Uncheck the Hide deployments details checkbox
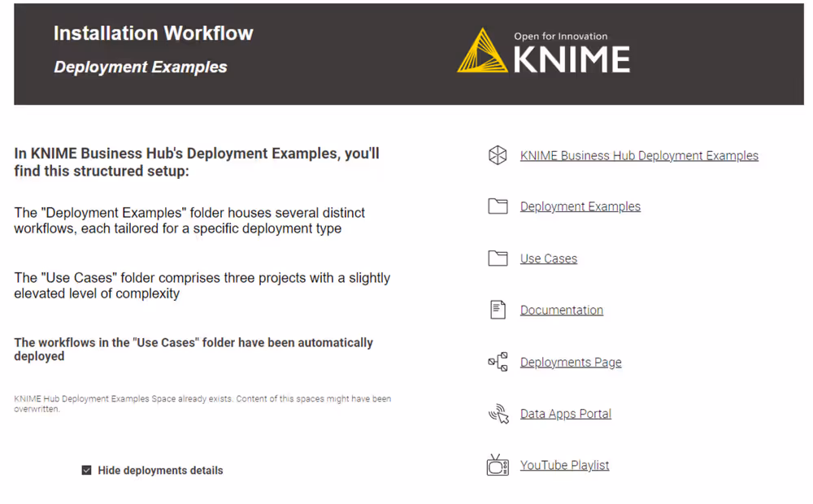The width and height of the screenshot is (813, 504). (x=86, y=470)
